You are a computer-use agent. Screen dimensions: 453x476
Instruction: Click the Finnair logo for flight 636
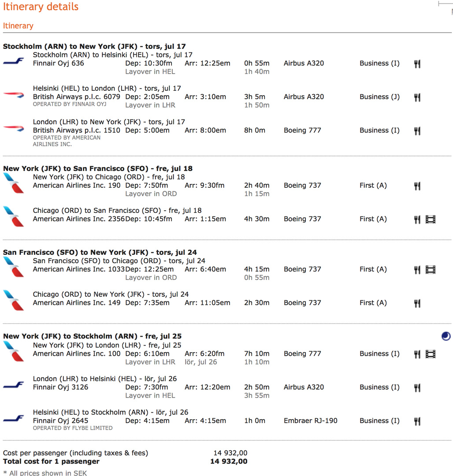click(14, 61)
